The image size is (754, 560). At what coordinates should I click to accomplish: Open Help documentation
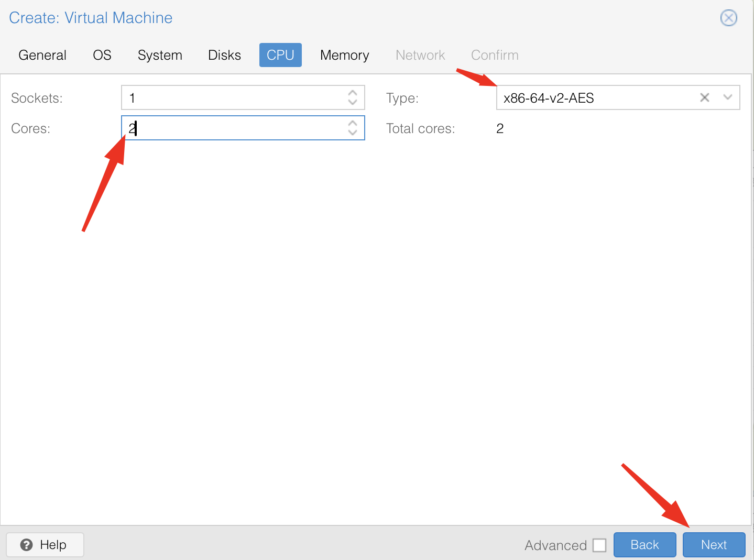point(45,545)
